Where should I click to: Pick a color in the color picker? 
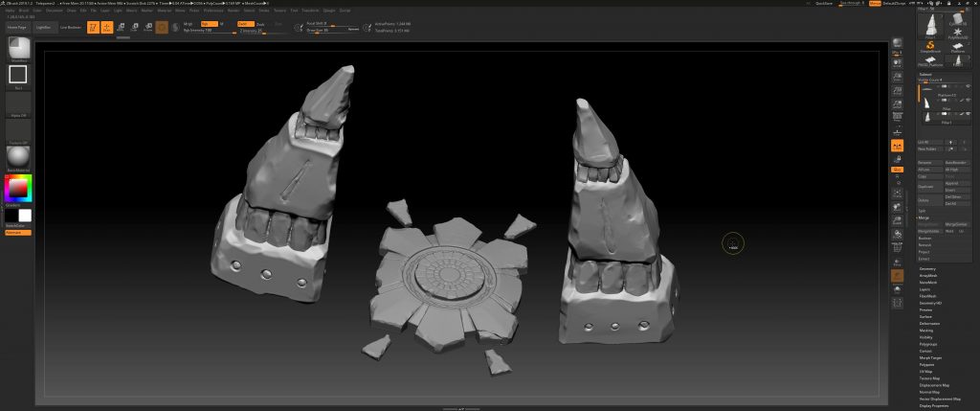[18, 189]
